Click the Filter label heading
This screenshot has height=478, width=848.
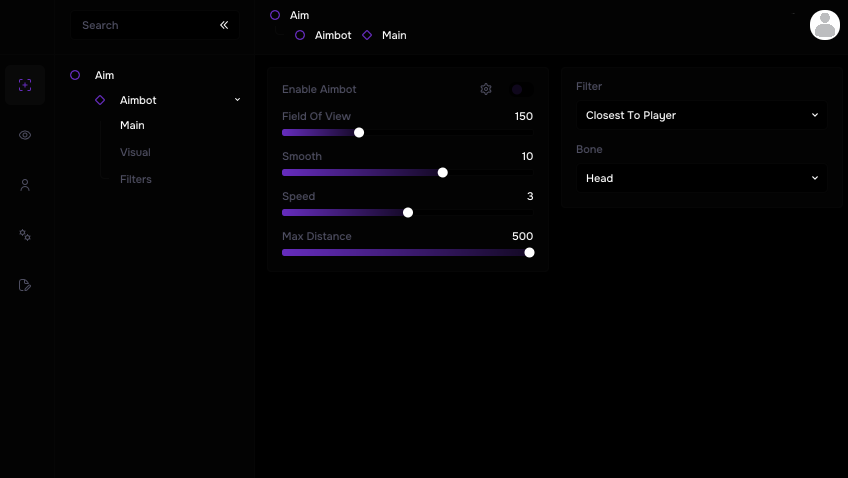click(x=589, y=86)
